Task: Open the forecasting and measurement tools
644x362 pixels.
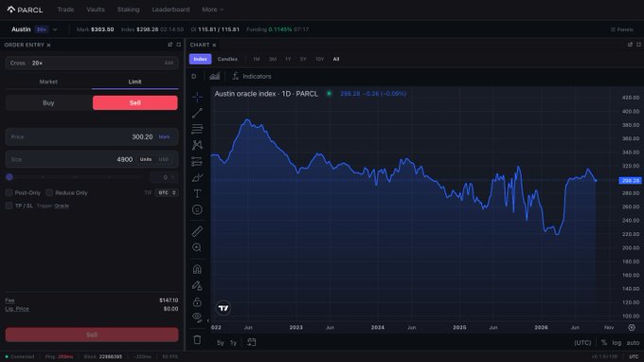Action: pyautogui.click(x=197, y=161)
